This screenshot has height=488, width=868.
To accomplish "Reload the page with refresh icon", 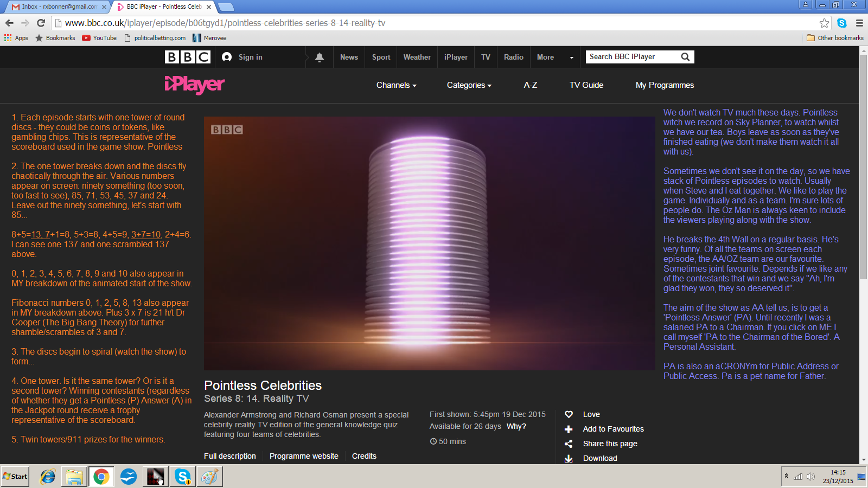I will pos(41,23).
